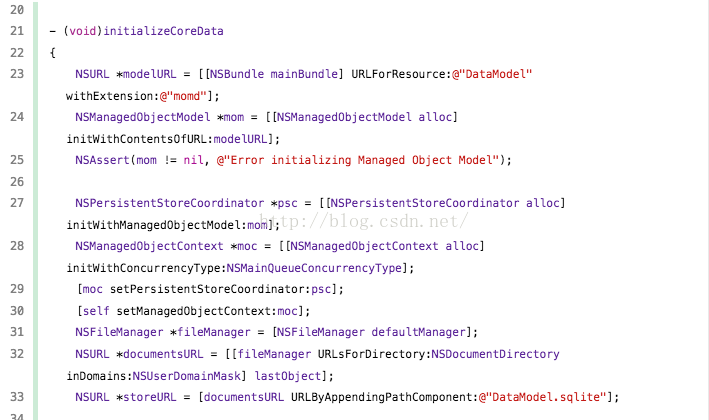
Task: Click the initWithContentsOfURL: selector
Action: click(x=140, y=139)
